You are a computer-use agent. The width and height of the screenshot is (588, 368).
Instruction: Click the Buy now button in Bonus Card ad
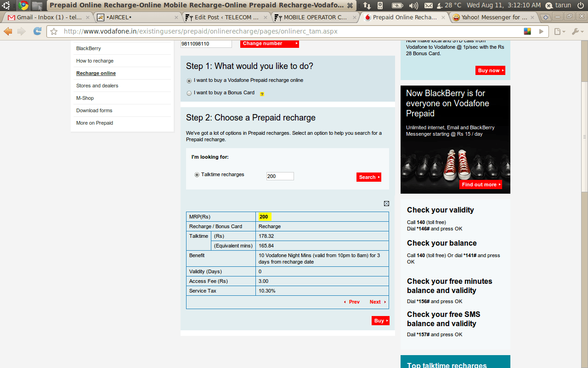[490, 70]
